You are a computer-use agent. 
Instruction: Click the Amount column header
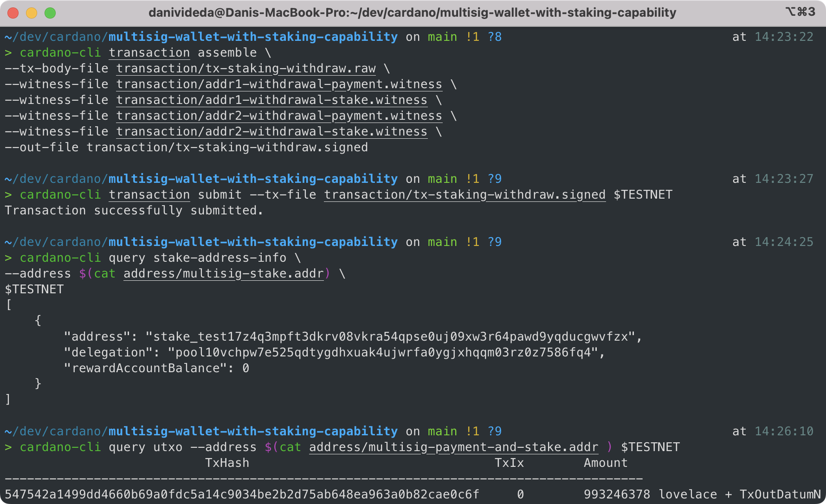[606, 463]
